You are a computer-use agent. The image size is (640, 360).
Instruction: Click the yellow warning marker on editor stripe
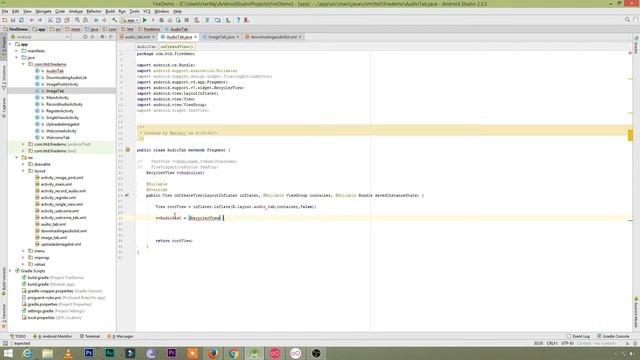(x=630, y=135)
